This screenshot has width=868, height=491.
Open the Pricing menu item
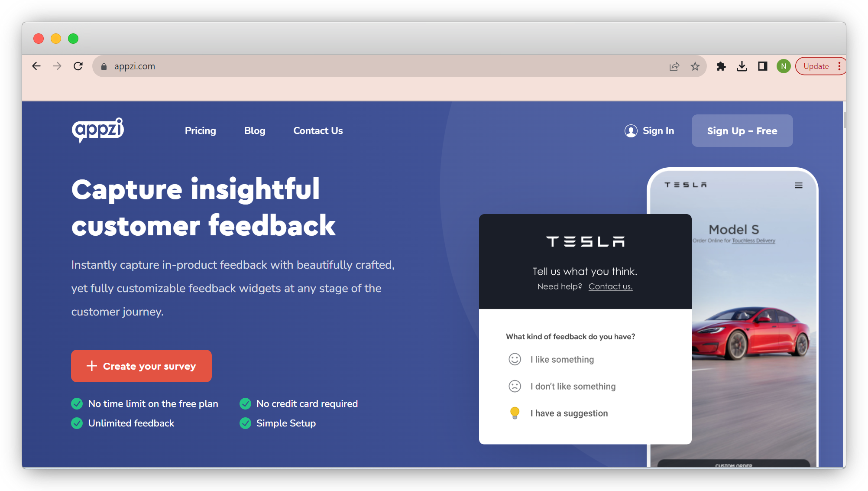[x=200, y=130]
